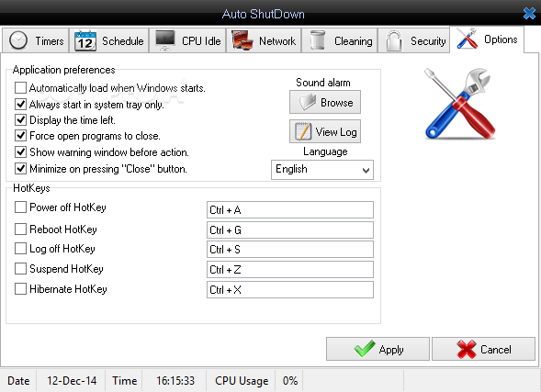Cancel the option changes
Image resolution: width=541 pixels, height=392 pixels.
pos(483,349)
